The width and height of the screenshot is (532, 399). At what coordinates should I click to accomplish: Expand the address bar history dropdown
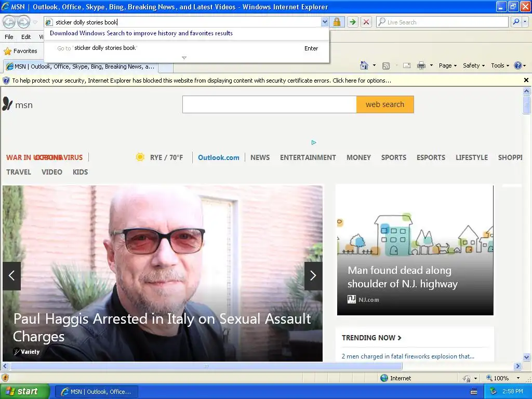(x=325, y=22)
